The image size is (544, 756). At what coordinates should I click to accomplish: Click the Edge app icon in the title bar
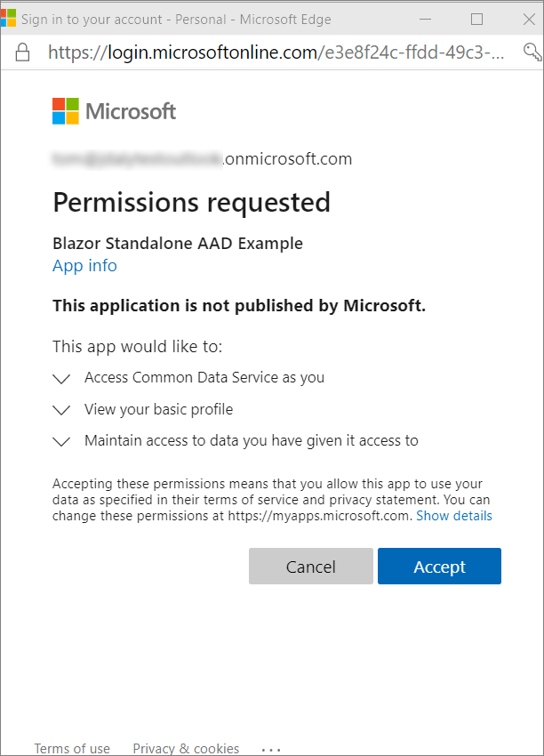12,18
